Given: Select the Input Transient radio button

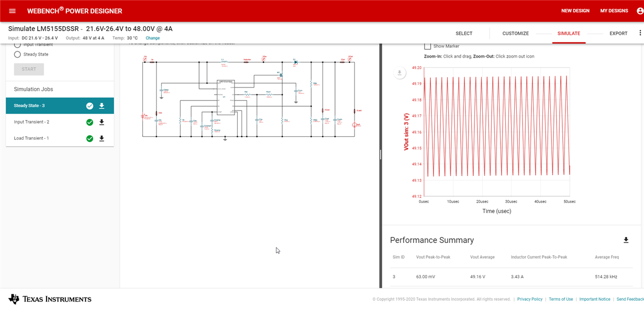Looking at the screenshot, I should pos(17,45).
